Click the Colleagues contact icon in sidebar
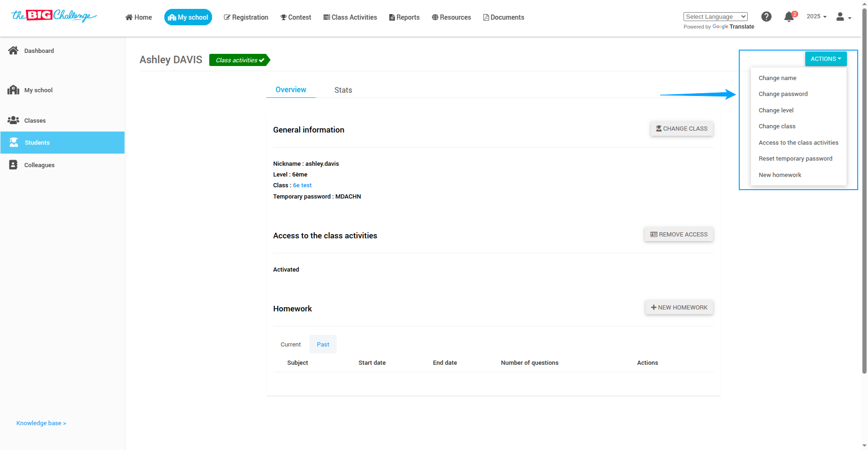Viewport: 868px width, 450px height. pyautogui.click(x=14, y=165)
